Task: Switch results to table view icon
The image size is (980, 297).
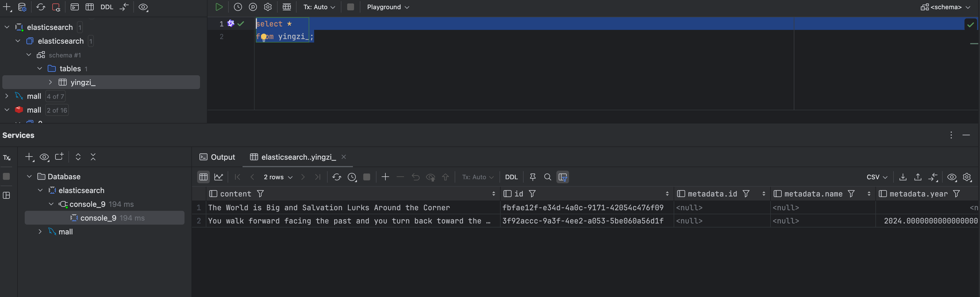Action: click(203, 177)
